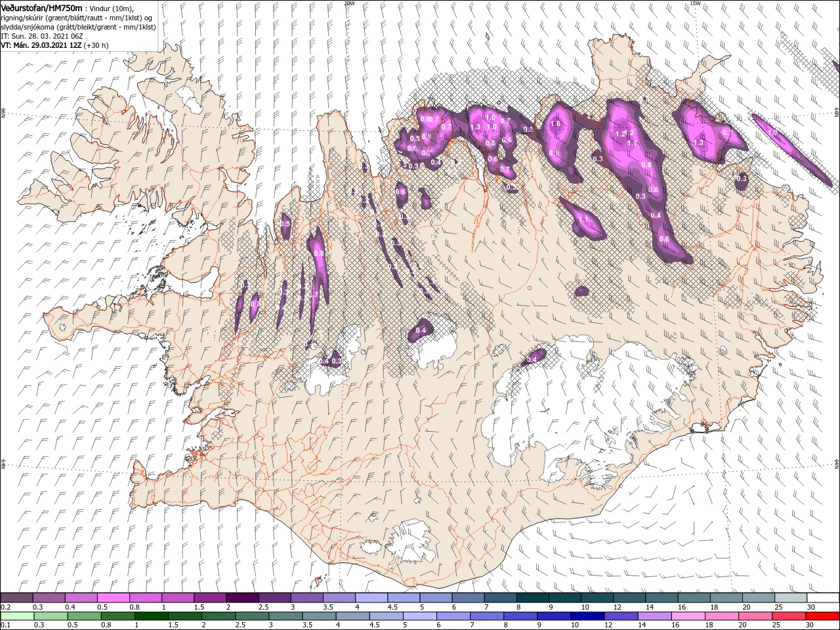Click the slydda/snjókoma legend description line
The image size is (840, 630).
pyautogui.click(x=77, y=27)
